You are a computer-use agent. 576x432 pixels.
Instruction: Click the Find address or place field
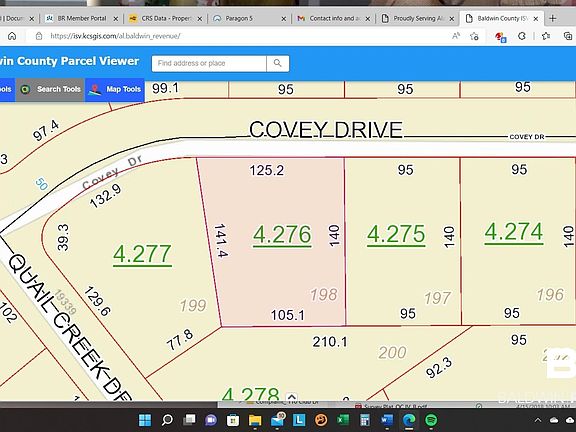(x=209, y=63)
